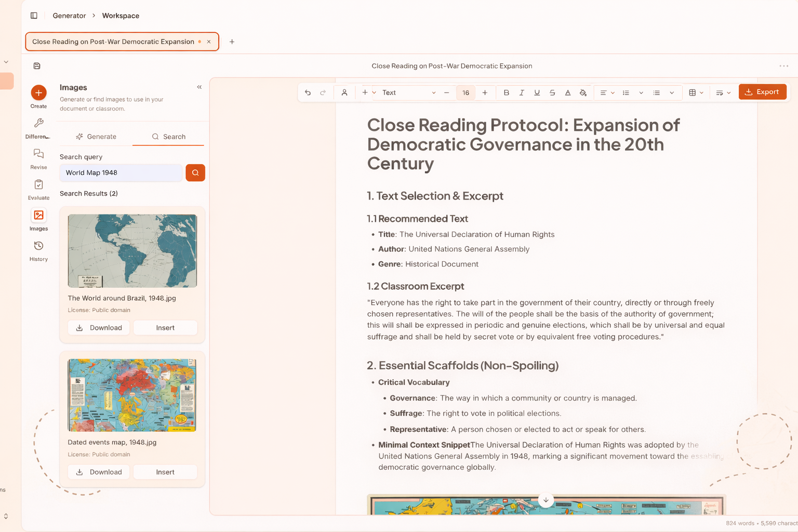
Task: Run the image search
Action: (195, 172)
